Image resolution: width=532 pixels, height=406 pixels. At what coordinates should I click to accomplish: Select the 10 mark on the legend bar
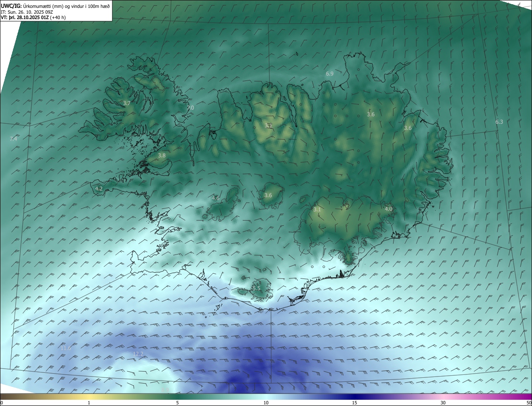[266, 403]
